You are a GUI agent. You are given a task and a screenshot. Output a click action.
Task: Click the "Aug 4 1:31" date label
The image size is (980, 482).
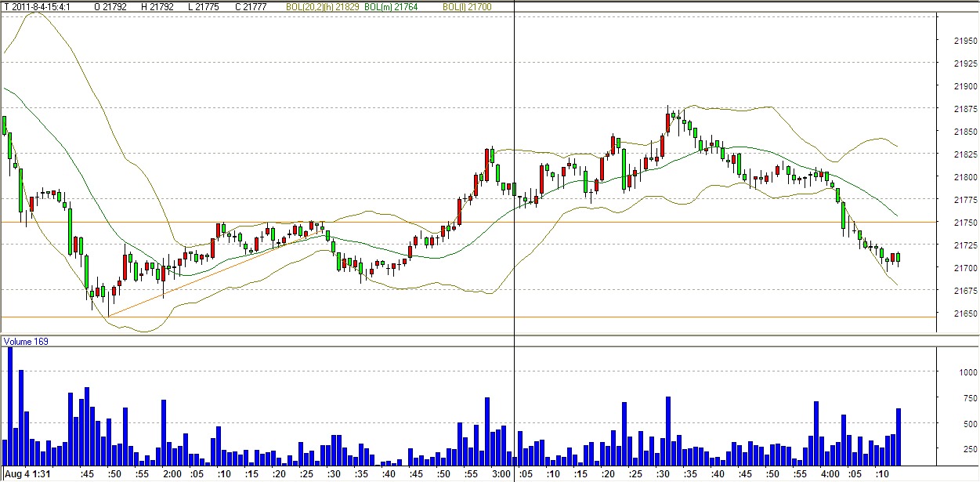click(x=28, y=474)
